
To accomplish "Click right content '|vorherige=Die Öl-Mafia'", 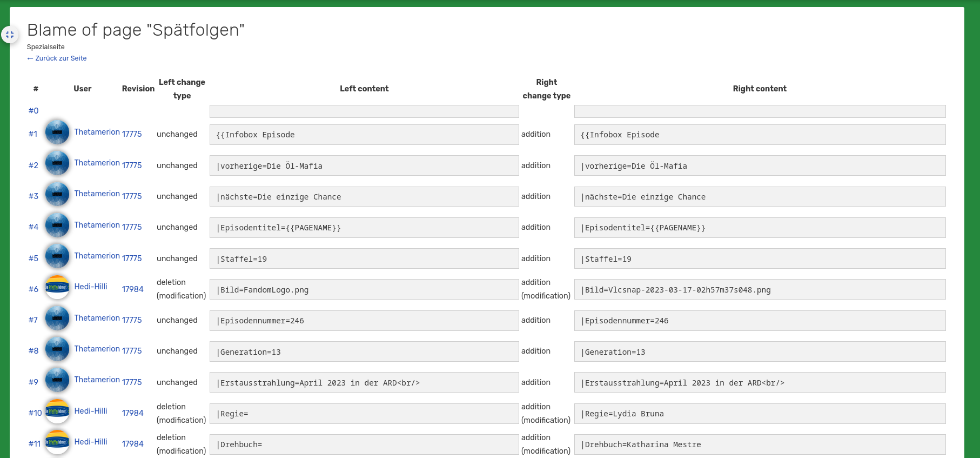I will click(x=760, y=165).
